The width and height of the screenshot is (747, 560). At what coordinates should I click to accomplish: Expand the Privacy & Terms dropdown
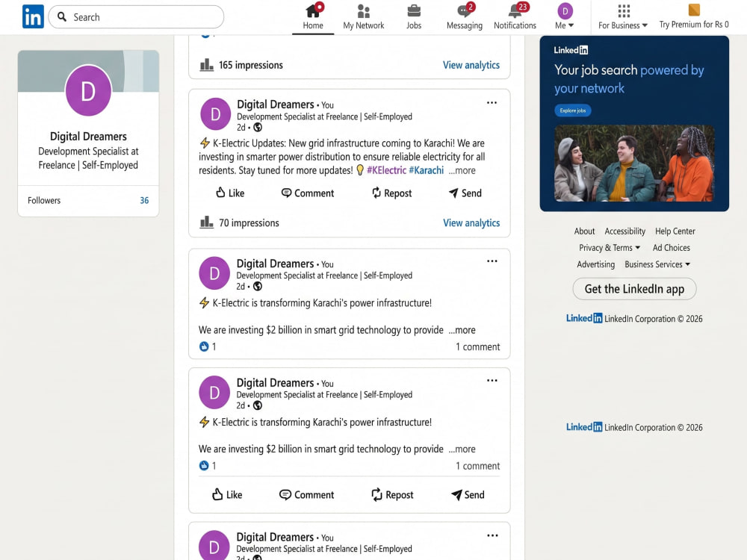(x=610, y=248)
